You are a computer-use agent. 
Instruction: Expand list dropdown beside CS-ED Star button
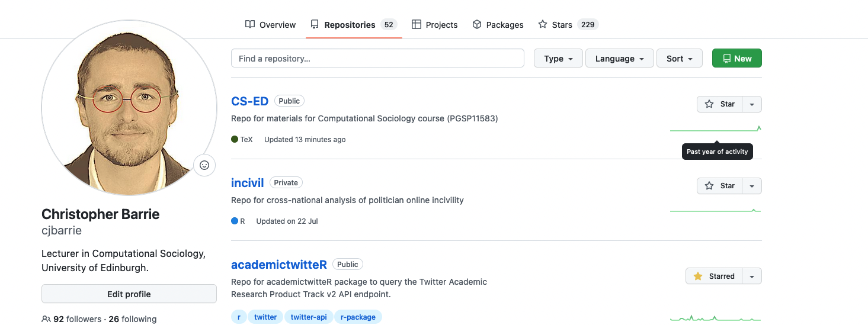click(x=752, y=104)
